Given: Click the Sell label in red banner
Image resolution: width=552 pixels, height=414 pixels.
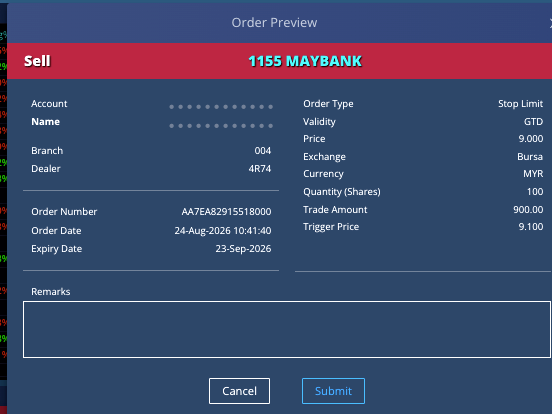Looking at the screenshot, I should 37,61.
